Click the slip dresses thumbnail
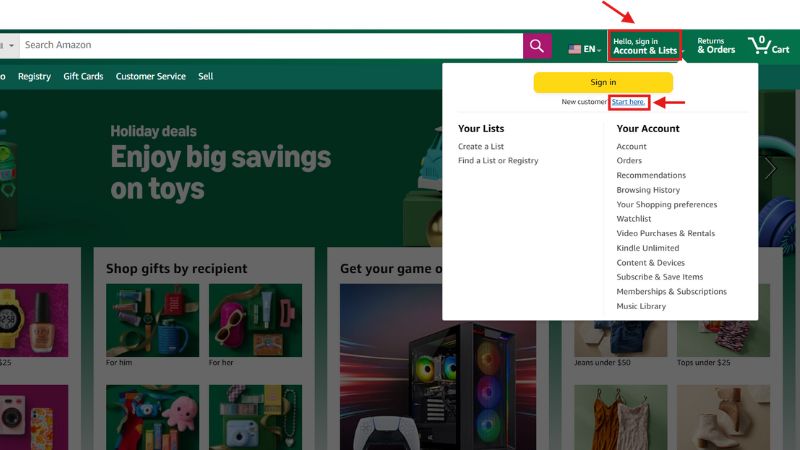The width and height of the screenshot is (800, 450). (x=620, y=417)
